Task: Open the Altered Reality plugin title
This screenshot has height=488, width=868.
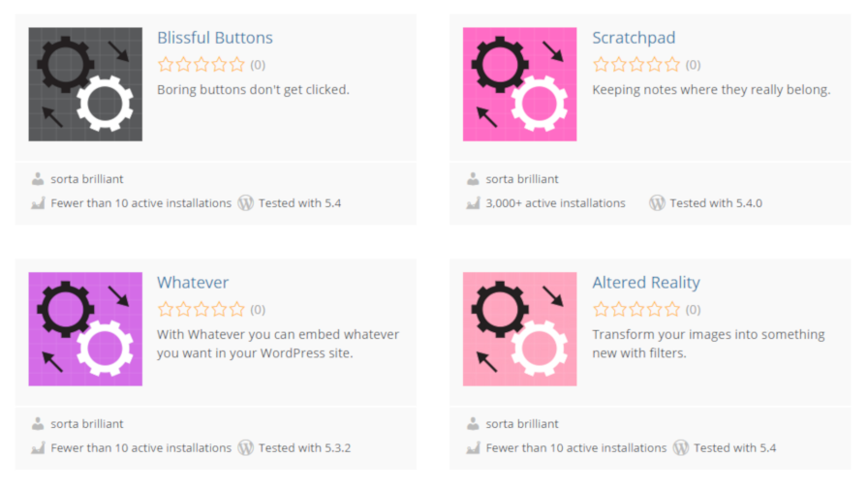Action: (x=646, y=283)
